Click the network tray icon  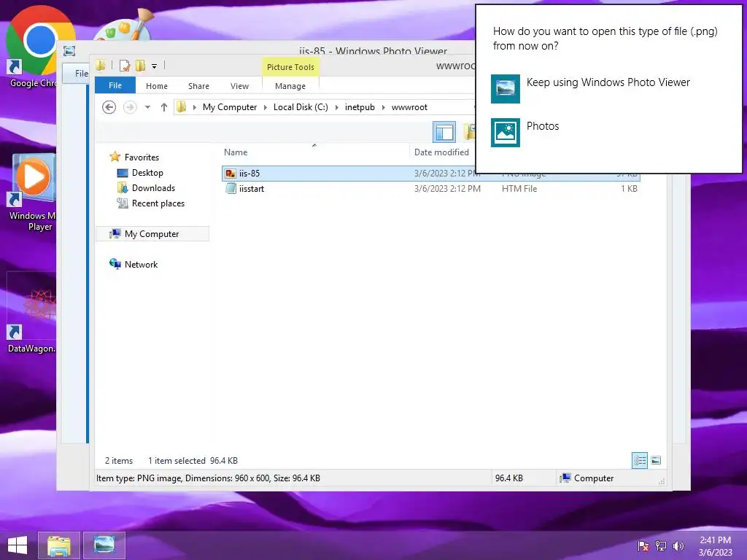tap(661, 546)
